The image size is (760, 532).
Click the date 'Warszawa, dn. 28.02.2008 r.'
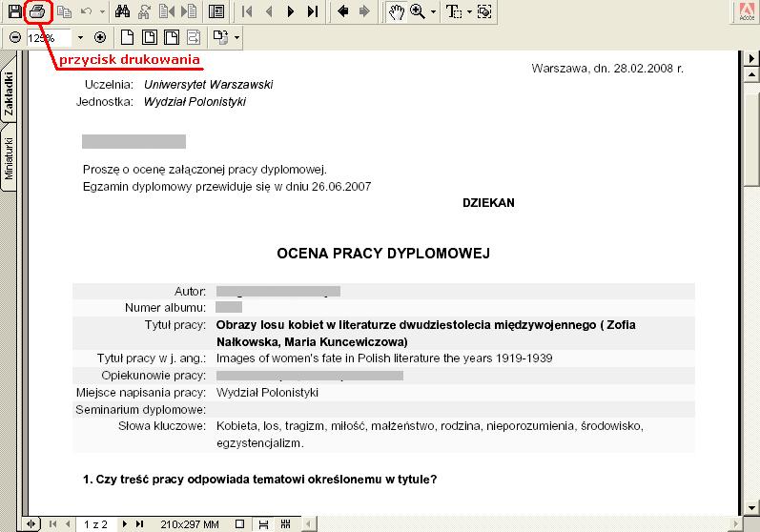607,69
